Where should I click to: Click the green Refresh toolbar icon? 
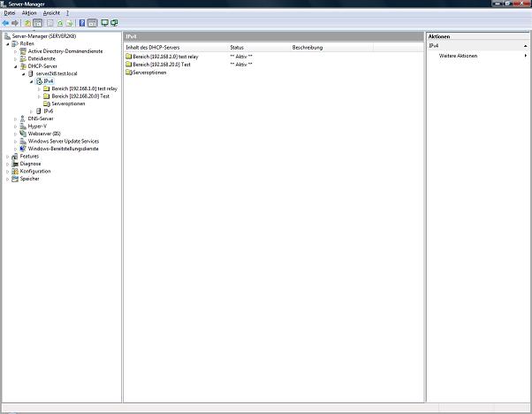point(60,23)
